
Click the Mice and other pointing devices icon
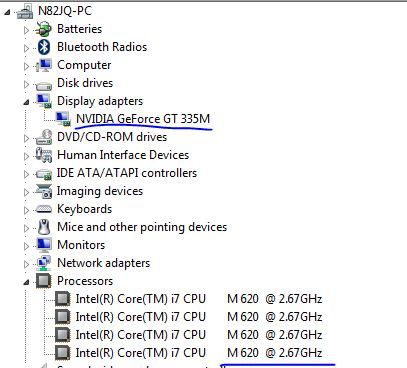point(44,227)
